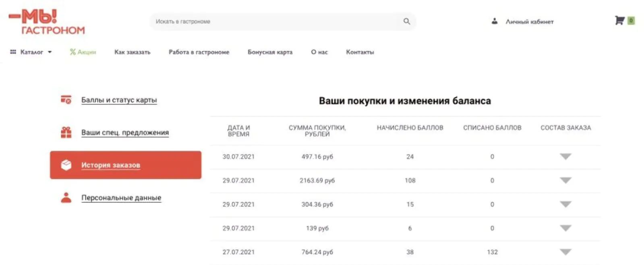This screenshot has height=265, width=644.
Task: Expand order details for 497.16 руб purchase
Action: pos(565,157)
